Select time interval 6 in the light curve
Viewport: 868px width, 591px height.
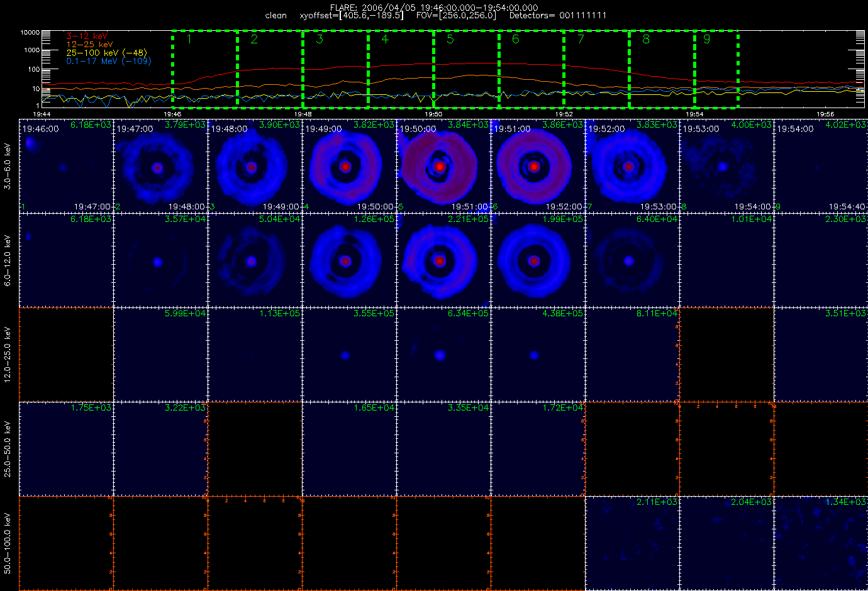pyautogui.click(x=531, y=69)
